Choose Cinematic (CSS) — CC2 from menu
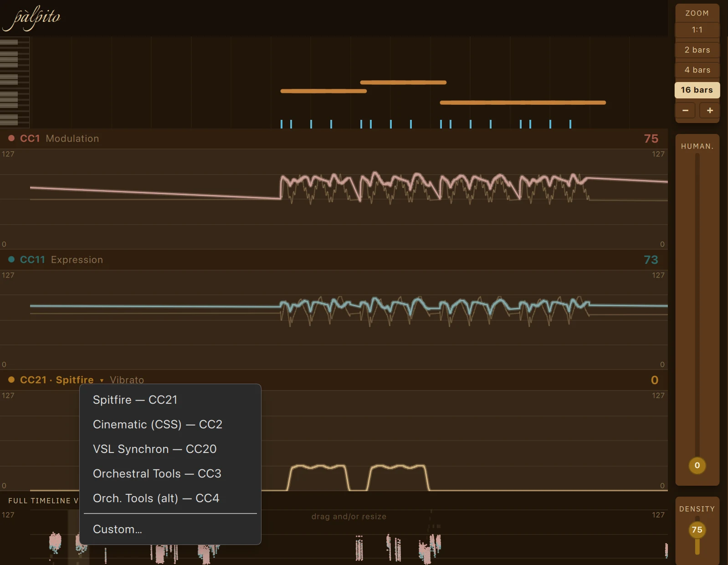The height and width of the screenshot is (565, 728). (170, 424)
